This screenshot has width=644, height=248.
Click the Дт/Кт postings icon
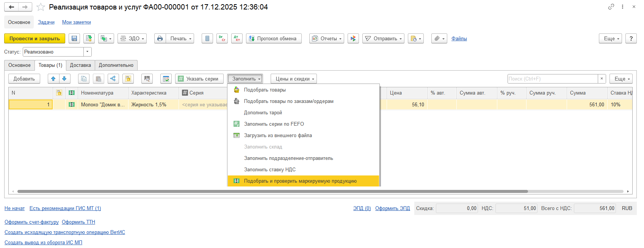click(x=237, y=38)
